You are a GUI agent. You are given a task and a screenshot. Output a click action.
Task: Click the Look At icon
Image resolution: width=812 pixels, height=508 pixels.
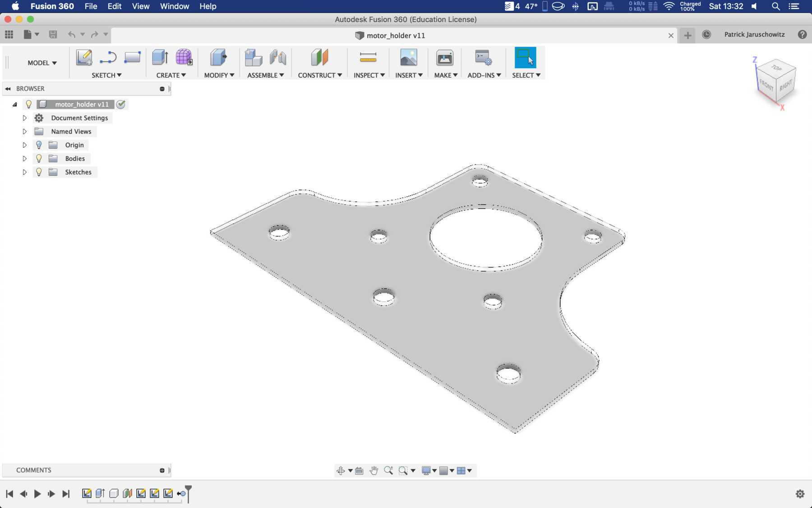pos(359,471)
